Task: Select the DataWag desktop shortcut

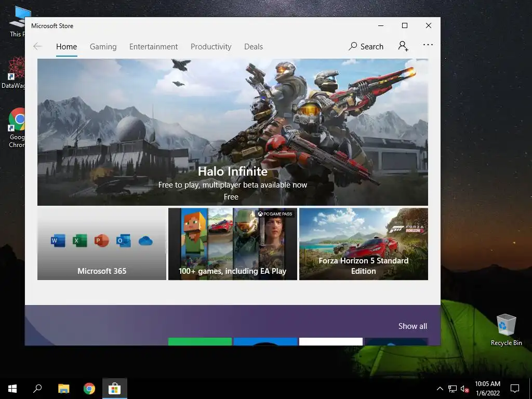Action: (13, 73)
